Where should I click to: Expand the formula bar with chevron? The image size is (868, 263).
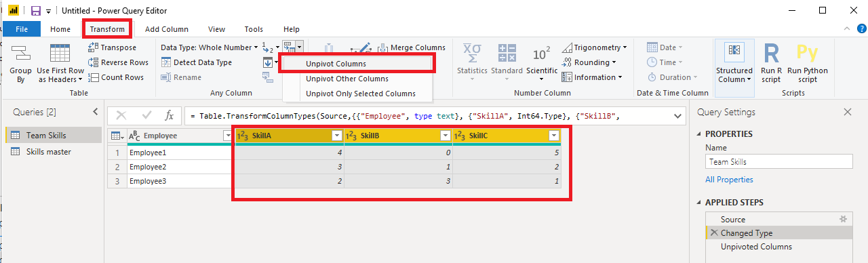pos(678,116)
